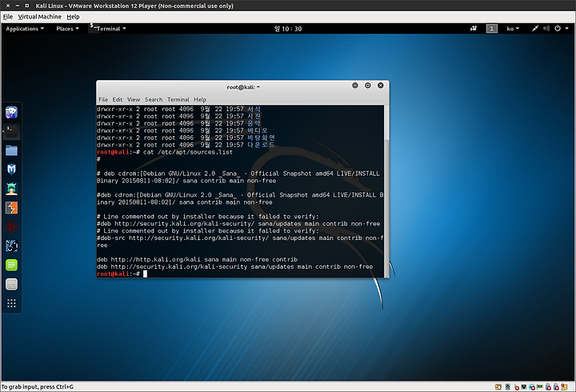
Task: Open the Applications menu
Action: point(25,29)
